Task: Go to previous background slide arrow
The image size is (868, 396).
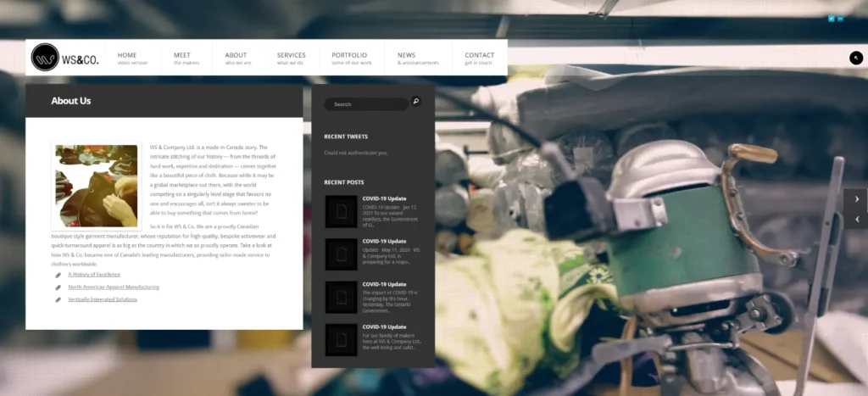Action: tap(856, 220)
